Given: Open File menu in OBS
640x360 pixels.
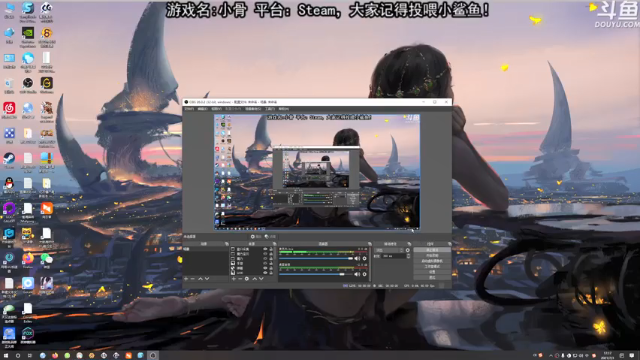Looking at the screenshot, I should (189, 109).
